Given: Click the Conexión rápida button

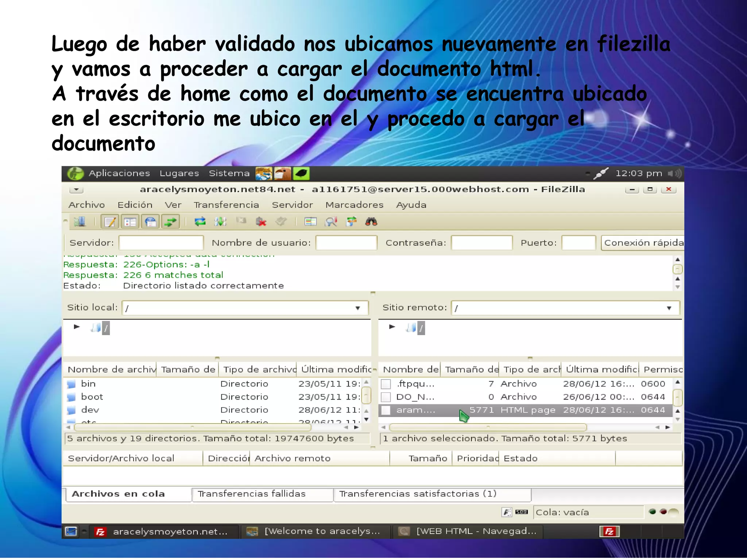Looking at the screenshot, I should (643, 243).
